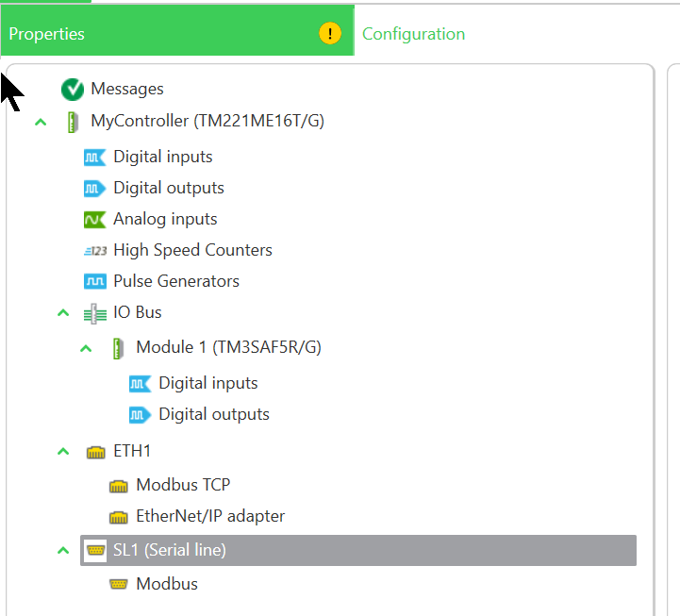
Task: Click the controller's Digital inputs icon
Action: point(95,157)
